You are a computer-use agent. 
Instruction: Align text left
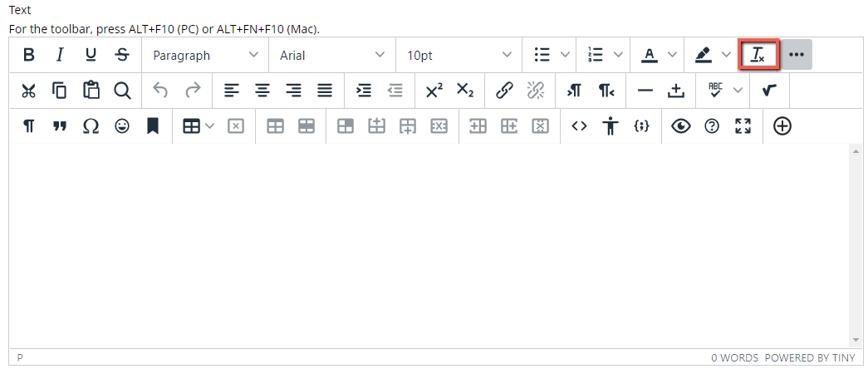pyautogui.click(x=232, y=91)
